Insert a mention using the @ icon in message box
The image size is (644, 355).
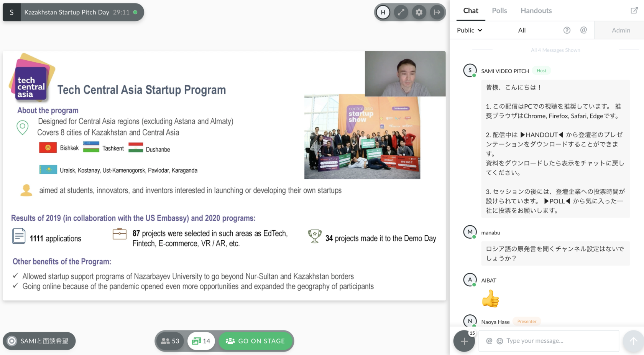click(489, 341)
